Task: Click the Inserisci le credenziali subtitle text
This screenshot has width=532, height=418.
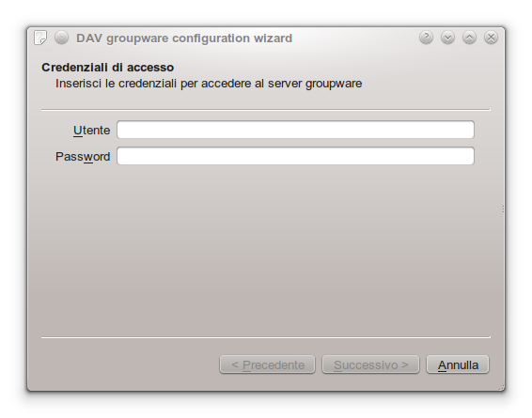Action: click(209, 84)
